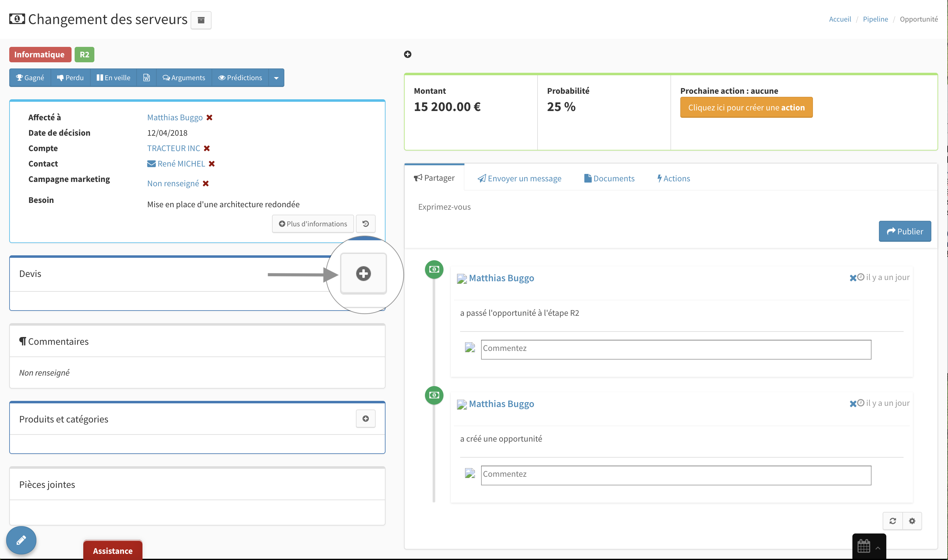Click the orange create action button
Image resolution: width=948 pixels, height=560 pixels.
(746, 108)
